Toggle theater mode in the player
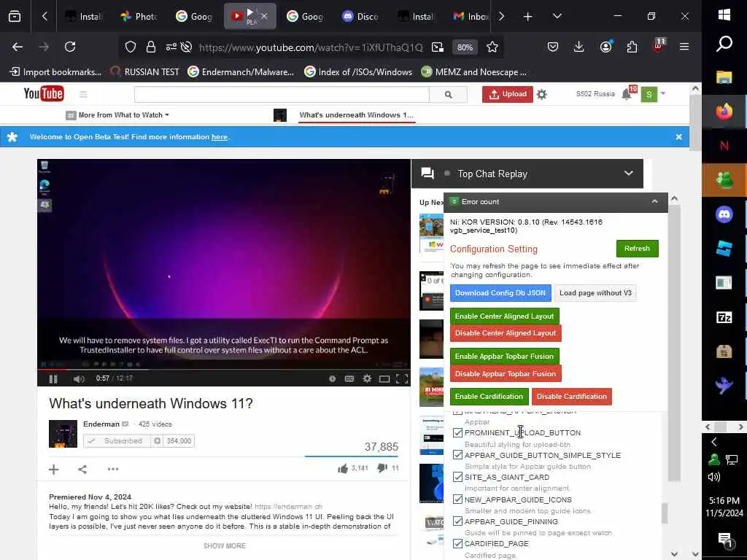The height and width of the screenshot is (560, 747). (384, 379)
